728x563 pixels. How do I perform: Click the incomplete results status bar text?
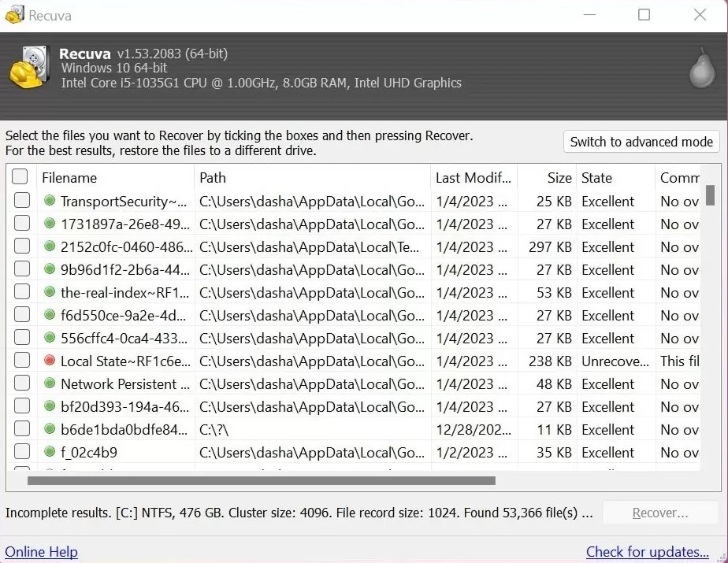point(299,513)
